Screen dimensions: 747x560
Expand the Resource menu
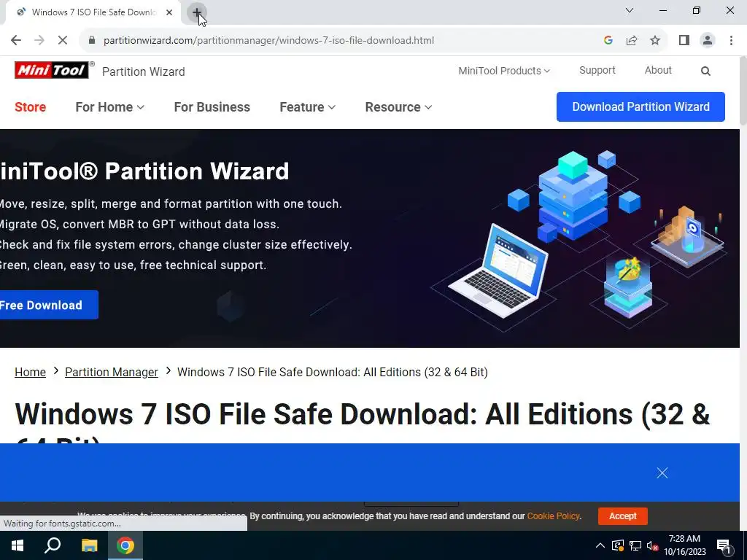click(x=399, y=107)
